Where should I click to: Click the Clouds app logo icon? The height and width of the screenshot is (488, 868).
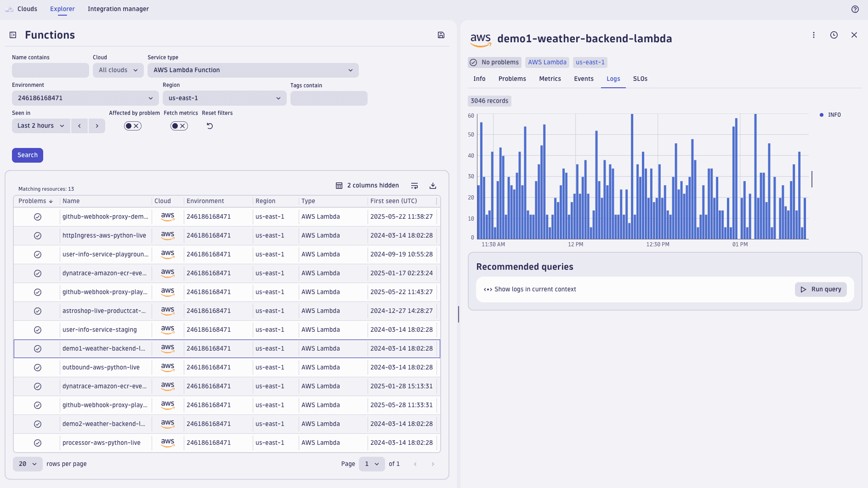[x=9, y=9]
